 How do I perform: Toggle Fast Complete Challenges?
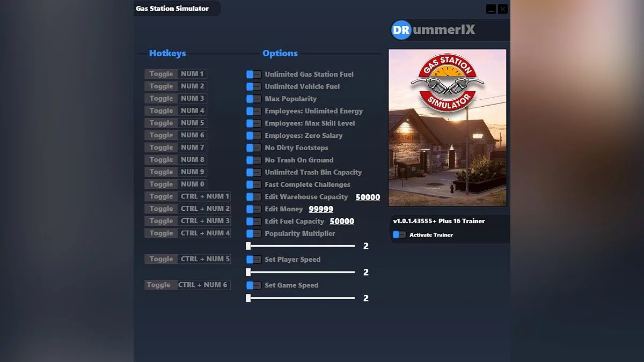point(253,184)
